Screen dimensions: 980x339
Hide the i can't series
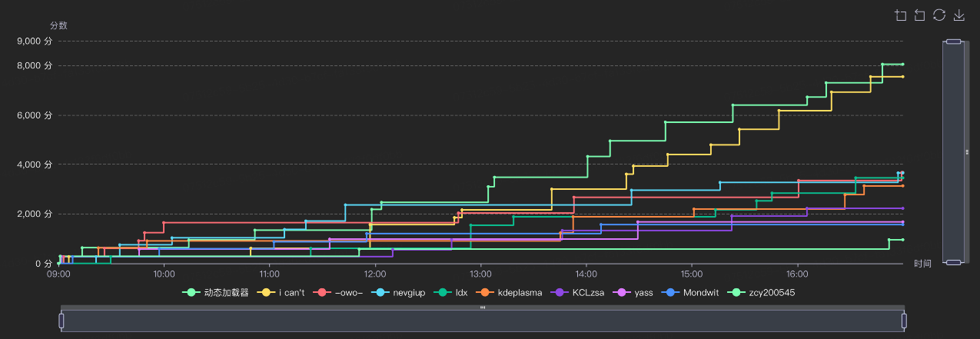(282, 293)
